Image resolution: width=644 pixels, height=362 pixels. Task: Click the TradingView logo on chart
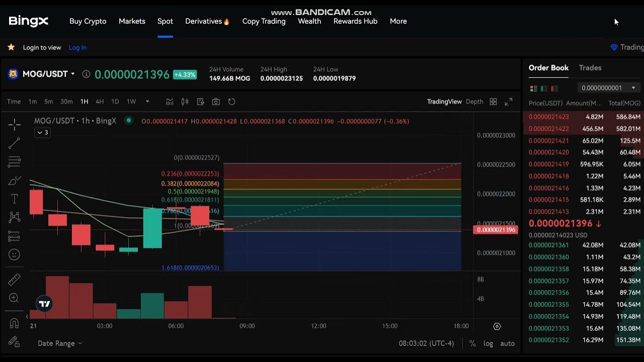coord(44,304)
